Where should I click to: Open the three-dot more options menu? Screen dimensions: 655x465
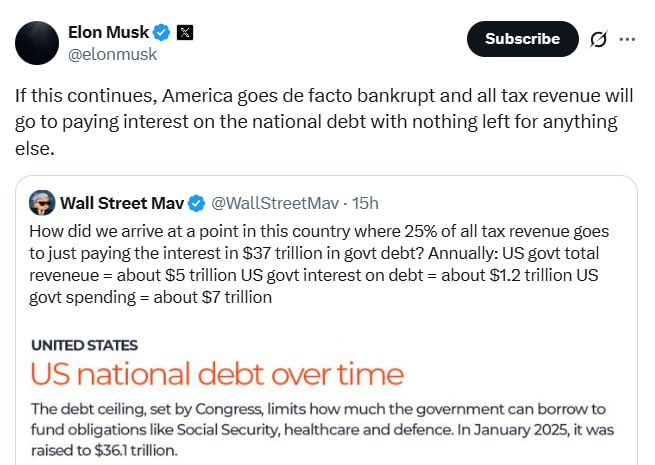click(x=628, y=39)
